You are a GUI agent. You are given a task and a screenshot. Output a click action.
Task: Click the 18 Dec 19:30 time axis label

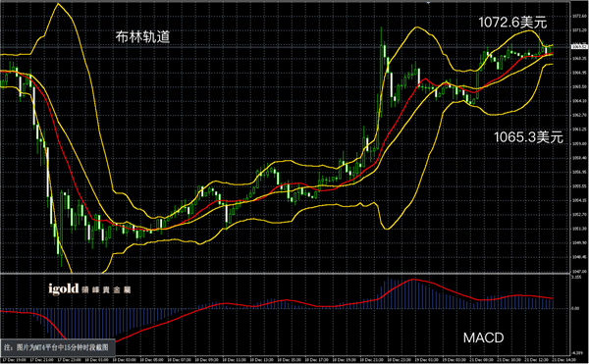[345, 360]
